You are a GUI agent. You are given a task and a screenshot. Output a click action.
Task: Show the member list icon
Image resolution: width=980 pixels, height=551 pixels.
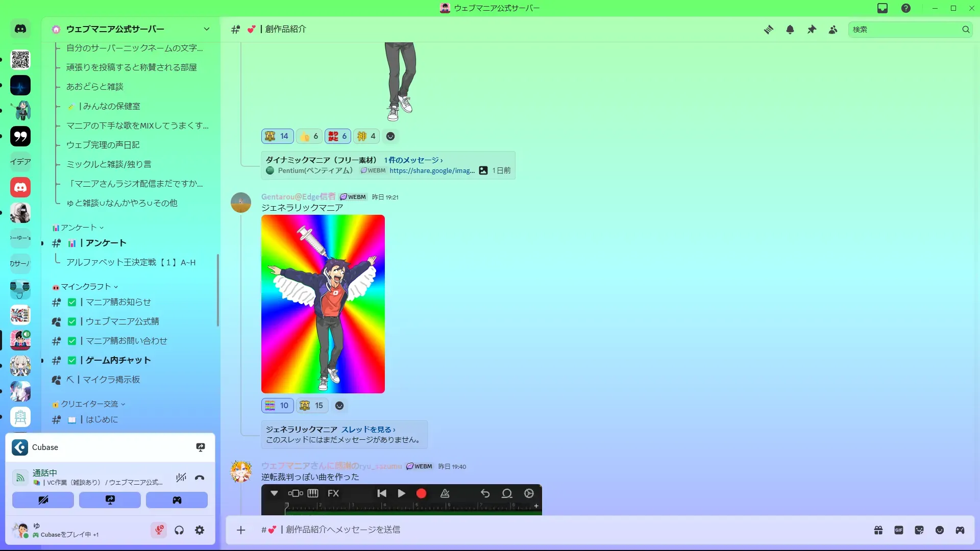(833, 30)
